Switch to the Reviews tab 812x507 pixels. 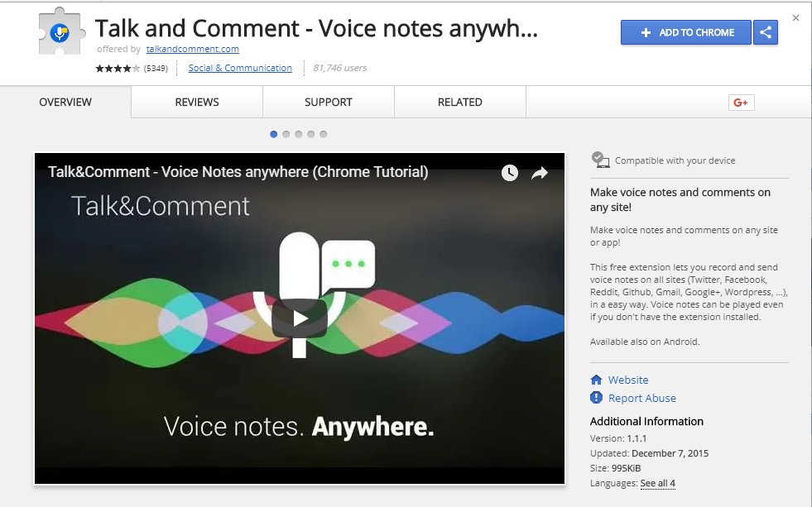[x=197, y=102]
